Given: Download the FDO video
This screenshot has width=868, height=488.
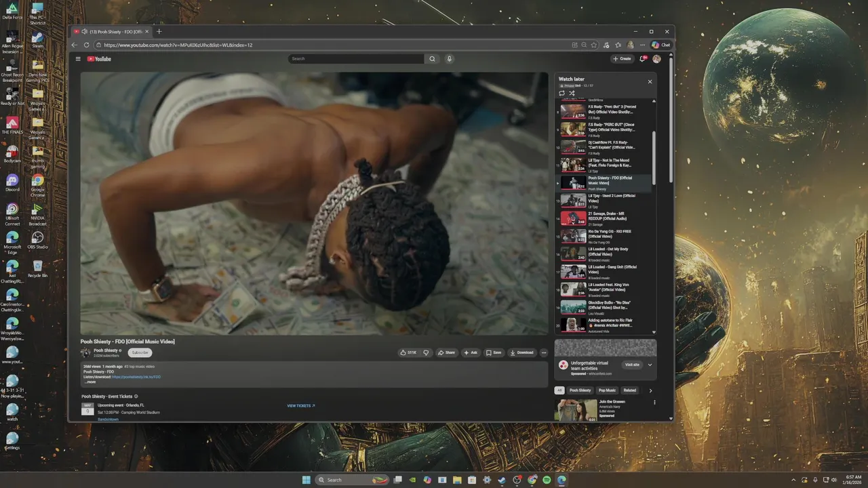Looking at the screenshot, I should tap(521, 352).
